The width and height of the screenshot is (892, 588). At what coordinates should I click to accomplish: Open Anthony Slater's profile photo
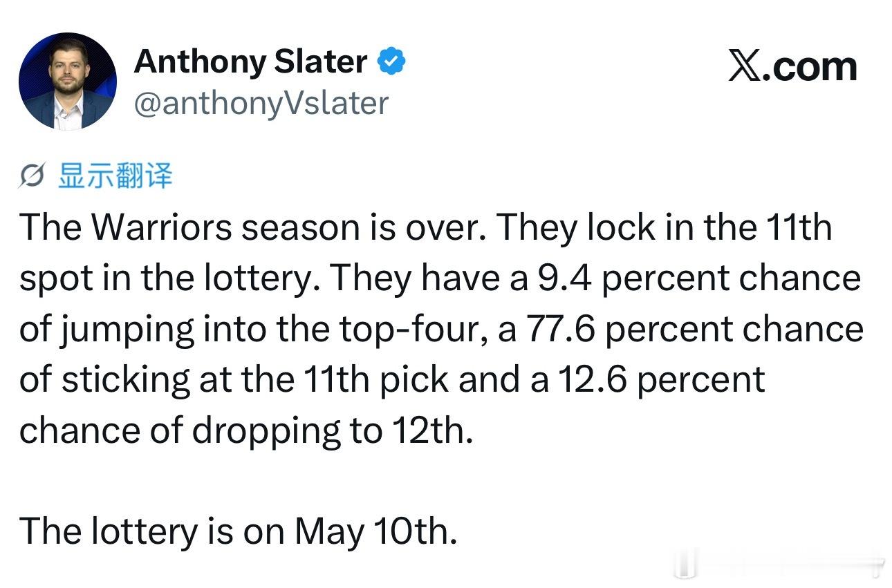coord(68,82)
